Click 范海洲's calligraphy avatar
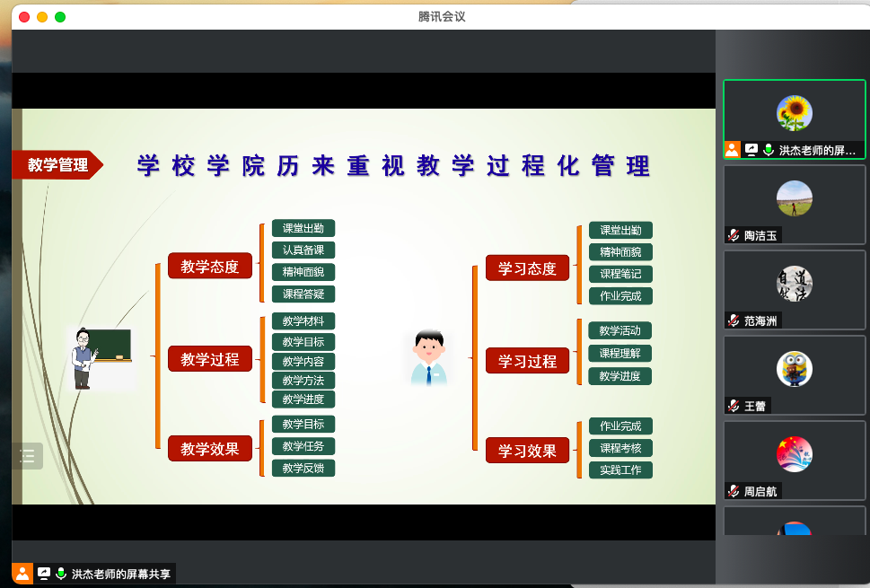 (x=794, y=284)
